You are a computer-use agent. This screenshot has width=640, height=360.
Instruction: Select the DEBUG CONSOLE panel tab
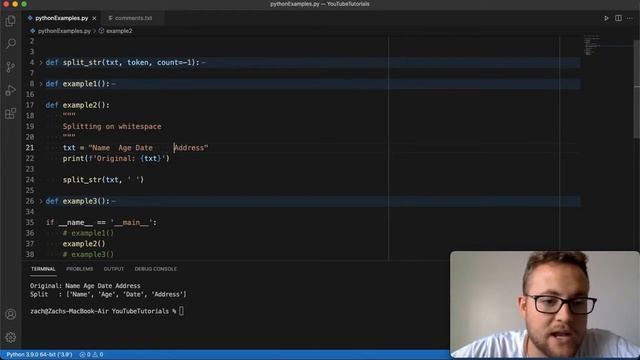point(156,269)
